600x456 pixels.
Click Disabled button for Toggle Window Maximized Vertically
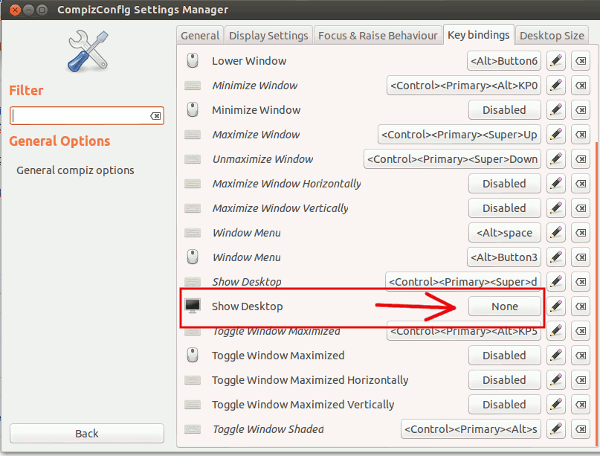[504, 404]
